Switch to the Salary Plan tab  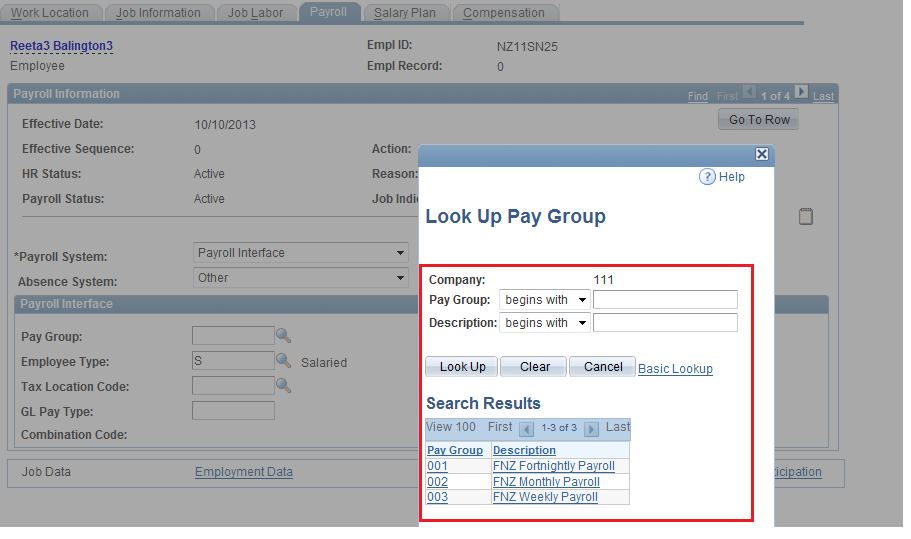pyautogui.click(x=405, y=13)
